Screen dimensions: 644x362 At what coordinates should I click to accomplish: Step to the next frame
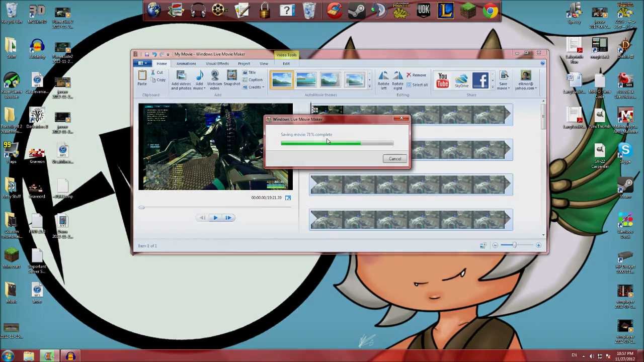228,218
